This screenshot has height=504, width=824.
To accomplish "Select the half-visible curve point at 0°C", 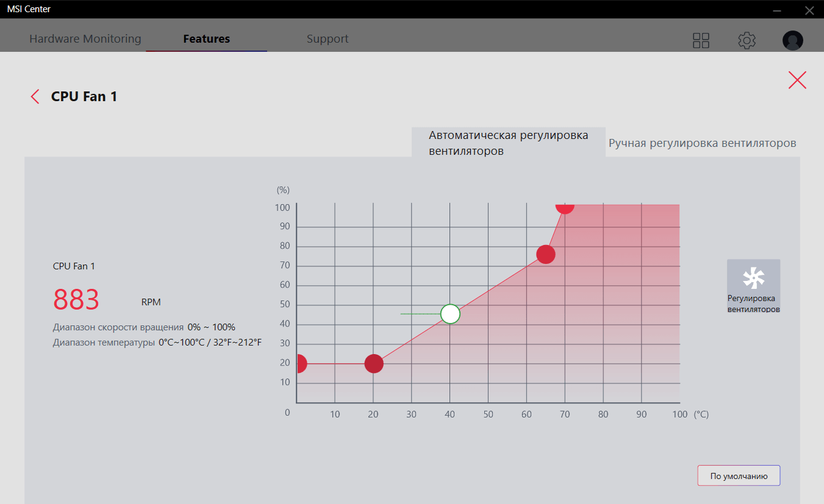I will 300,364.
